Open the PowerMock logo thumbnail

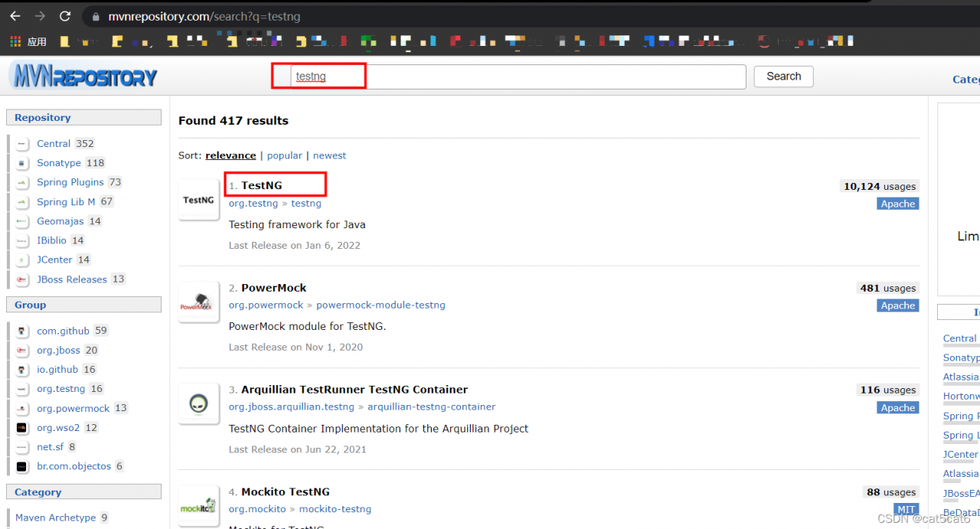pyautogui.click(x=199, y=302)
